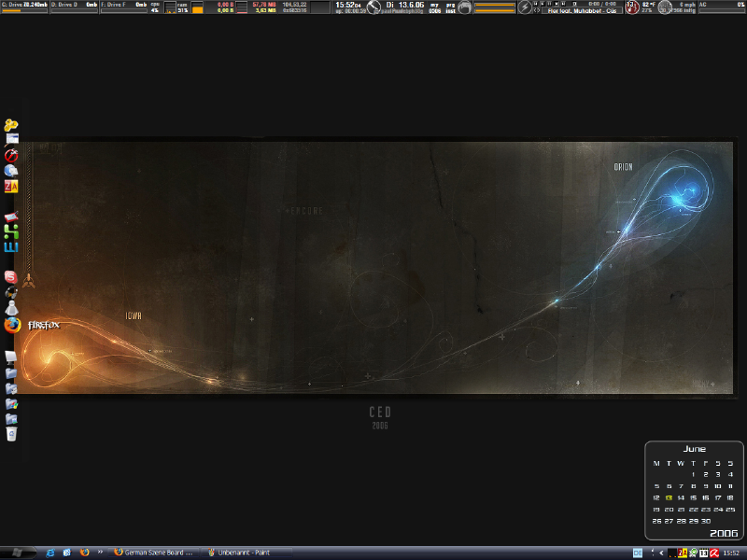Open DE language indicator in tray
The height and width of the screenshot is (560, 747).
(638, 553)
